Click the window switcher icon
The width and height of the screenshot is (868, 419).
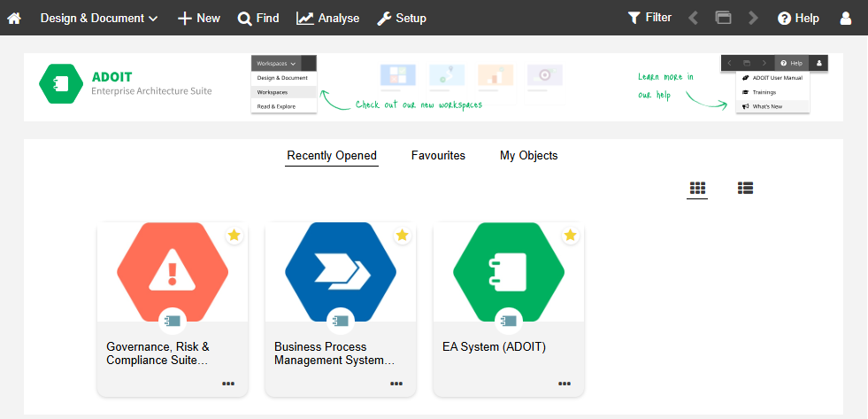coord(723,18)
